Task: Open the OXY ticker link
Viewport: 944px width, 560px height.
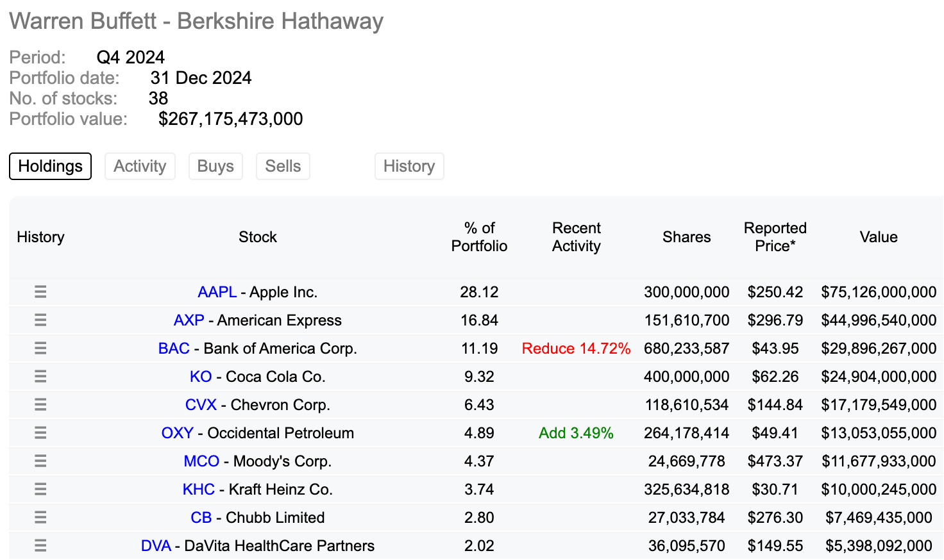Action: click(178, 433)
